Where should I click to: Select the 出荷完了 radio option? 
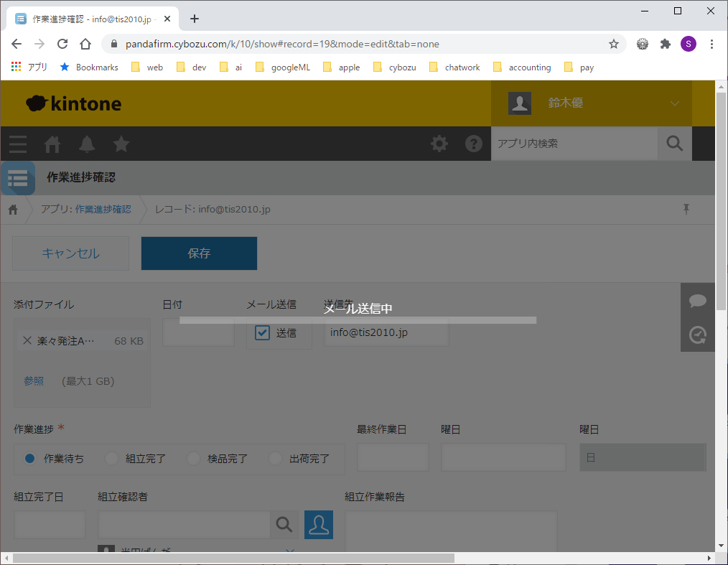[276, 459]
